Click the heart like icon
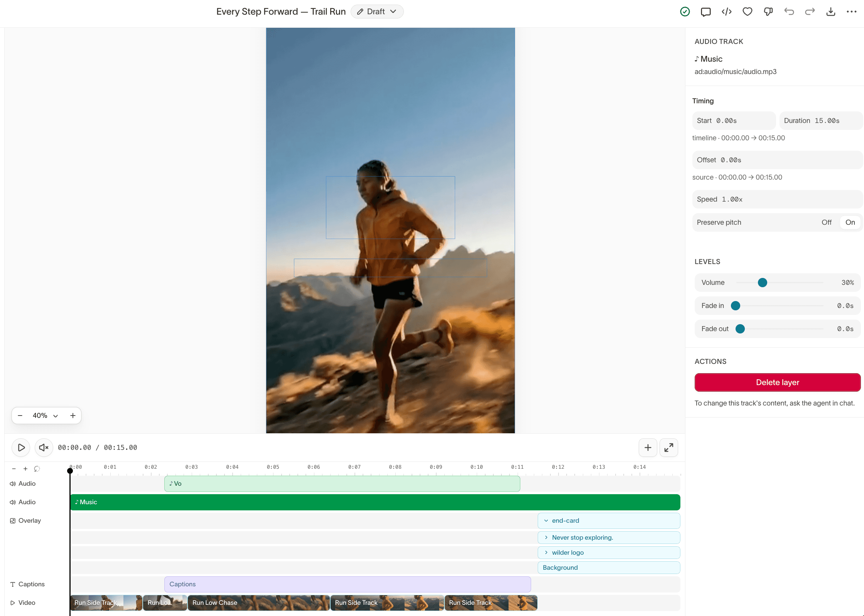 coord(748,12)
